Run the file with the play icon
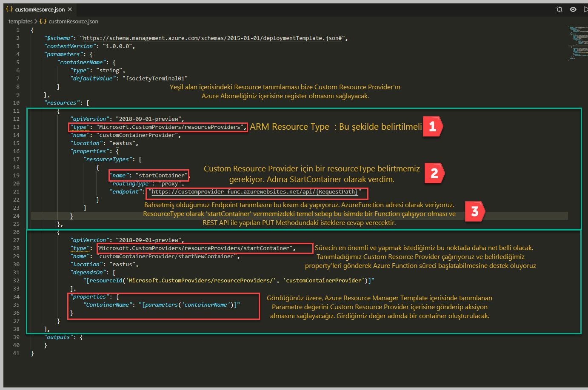Screen dimensions: 588x390 pyautogui.click(x=585, y=9)
